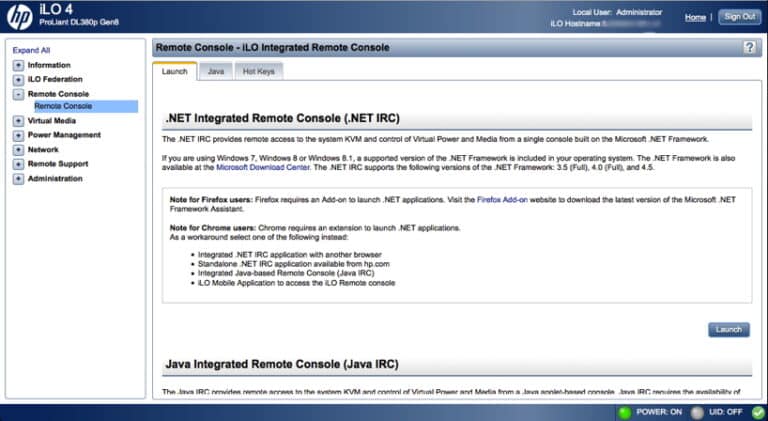Expand the Network tree node

[18, 150]
